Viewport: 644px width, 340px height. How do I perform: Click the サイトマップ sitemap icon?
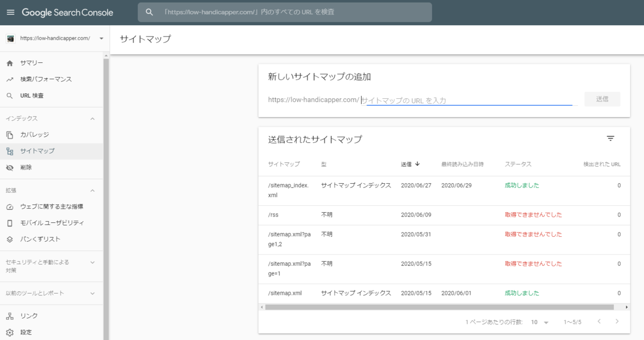tap(10, 151)
